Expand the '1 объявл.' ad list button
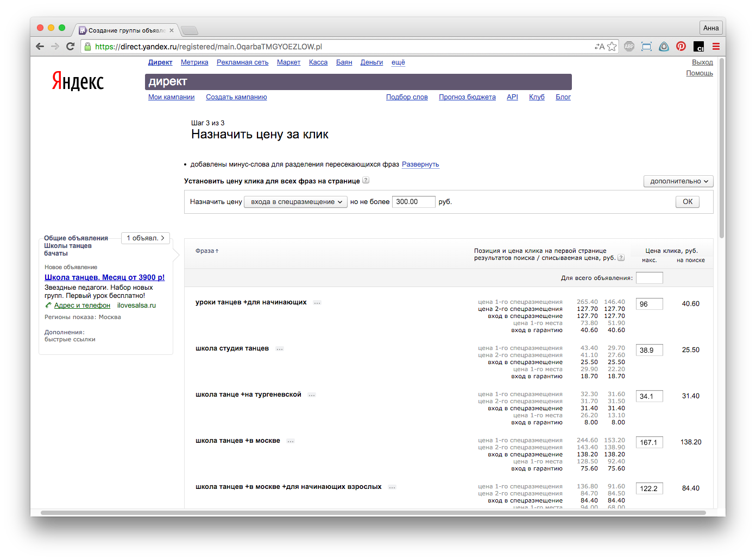756x560 pixels. coord(145,238)
